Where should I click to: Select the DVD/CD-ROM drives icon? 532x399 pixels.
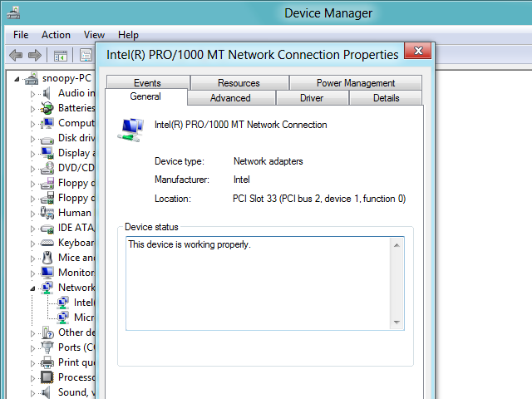pyautogui.click(x=47, y=168)
